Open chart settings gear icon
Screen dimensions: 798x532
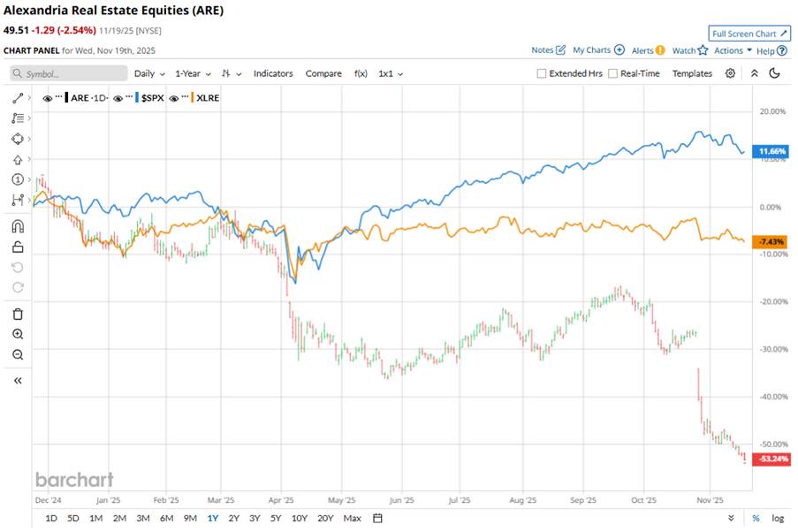730,73
